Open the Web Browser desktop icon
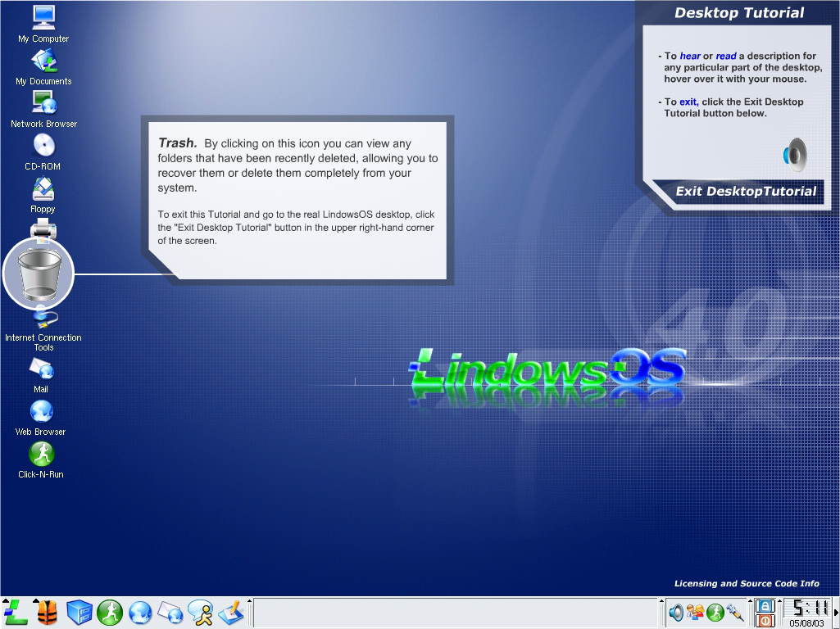840x629 pixels. pyautogui.click(x=41, y=418)
